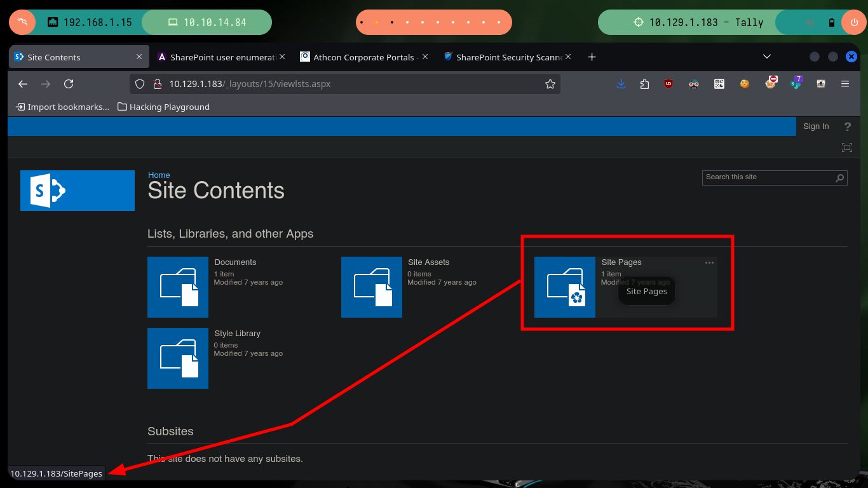This screenshot has width=868, height=488.
Task: Close the Athcon Corporate Portals tab
Action: click(425, 57)
